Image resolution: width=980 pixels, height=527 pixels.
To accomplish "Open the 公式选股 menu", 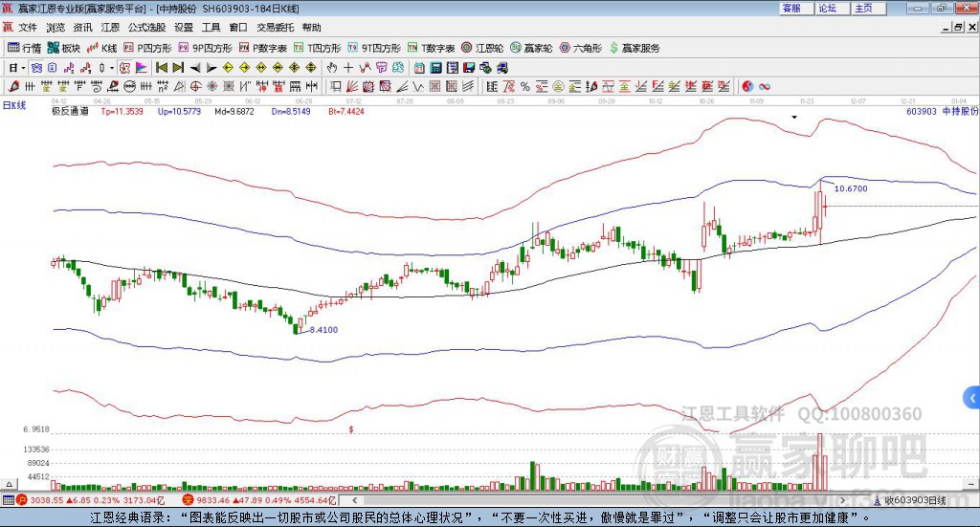I will tap(146, 28).
